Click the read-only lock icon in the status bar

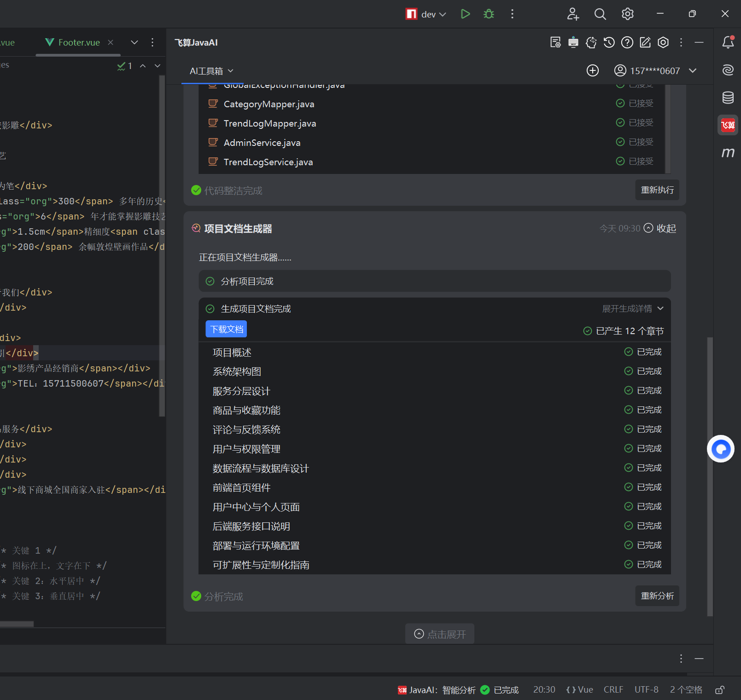[x=720, y=690]
